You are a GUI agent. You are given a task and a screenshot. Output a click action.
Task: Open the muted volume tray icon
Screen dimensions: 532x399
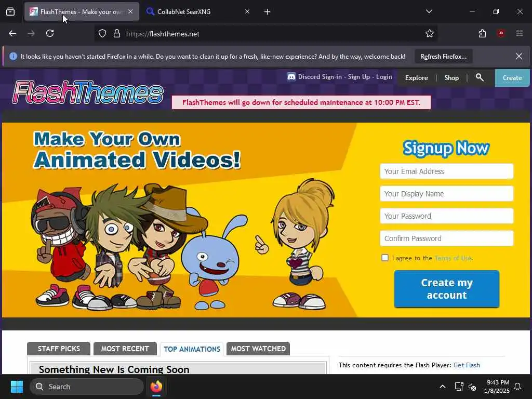tap(472, 387)
